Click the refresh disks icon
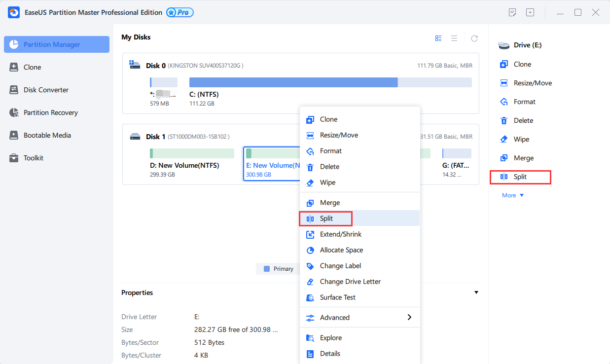 point(474,38)
